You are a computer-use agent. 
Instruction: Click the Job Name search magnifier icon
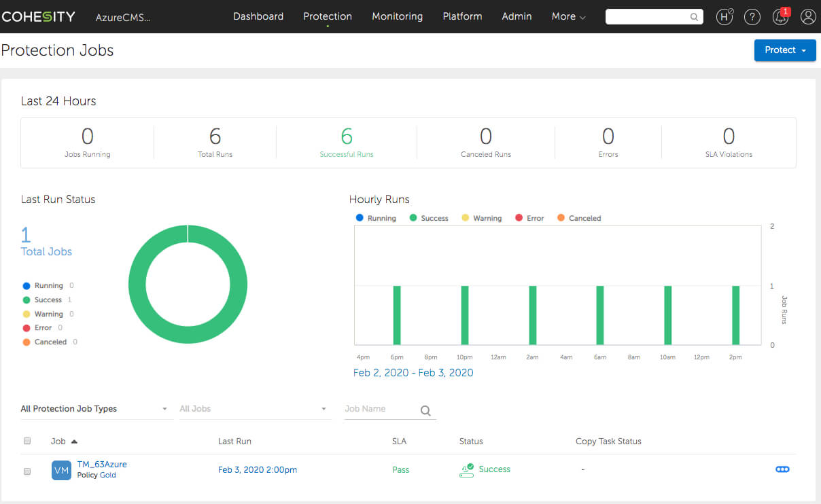point(425,410)
